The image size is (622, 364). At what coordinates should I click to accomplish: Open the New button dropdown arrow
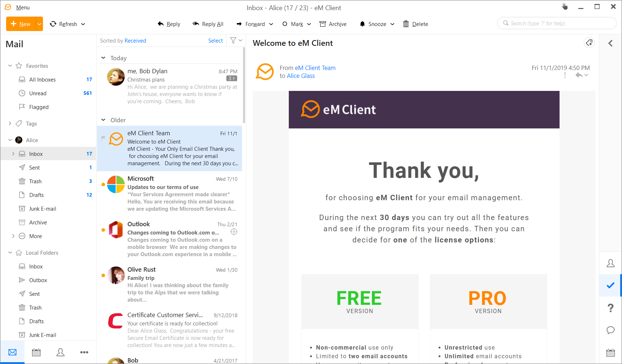pos(39,24)
